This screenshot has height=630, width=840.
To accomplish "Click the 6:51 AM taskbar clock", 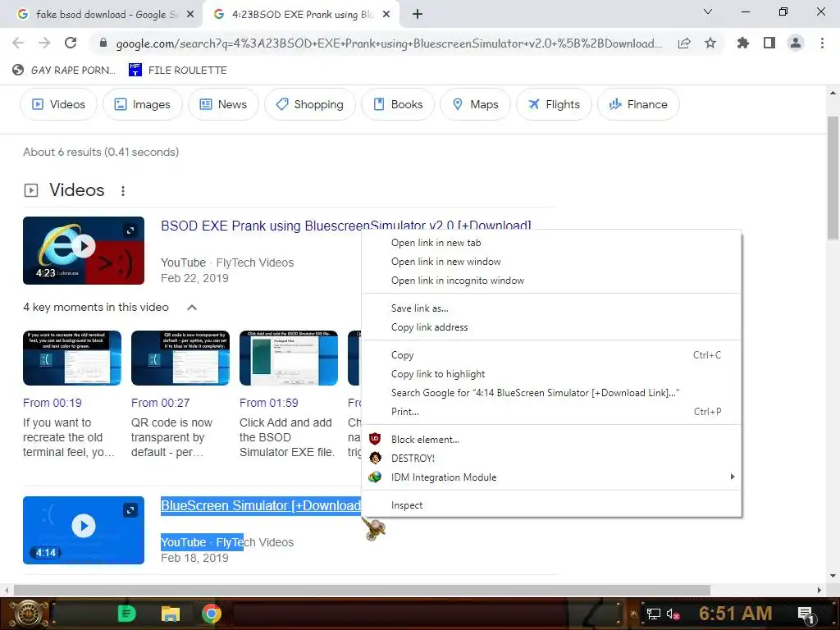I will 735,614.
